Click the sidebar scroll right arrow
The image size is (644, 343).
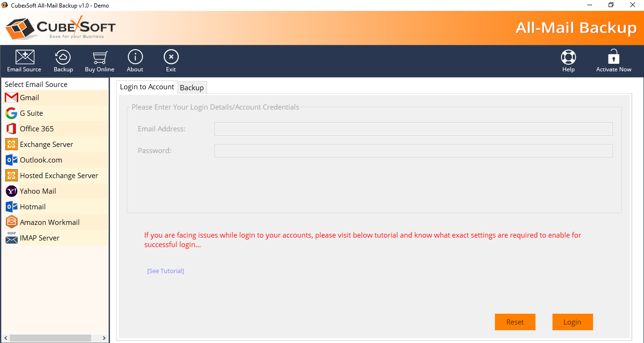[x=104, y=338]
